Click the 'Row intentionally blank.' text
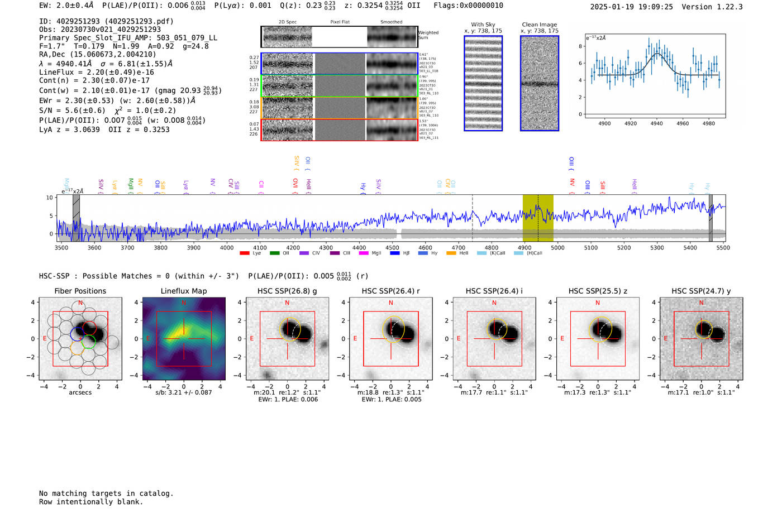 coord(91,502)
